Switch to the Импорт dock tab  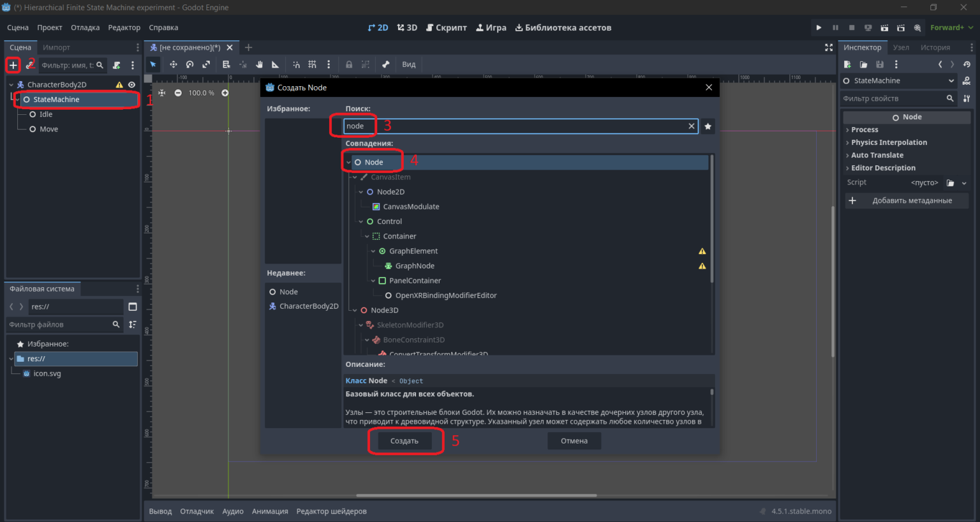(x=56, y=47)
